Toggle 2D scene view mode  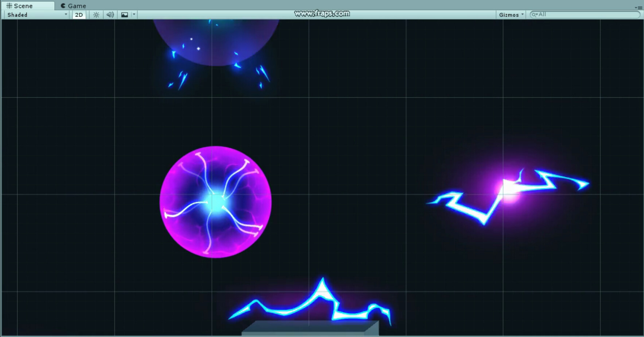click(x=79, y=15)
